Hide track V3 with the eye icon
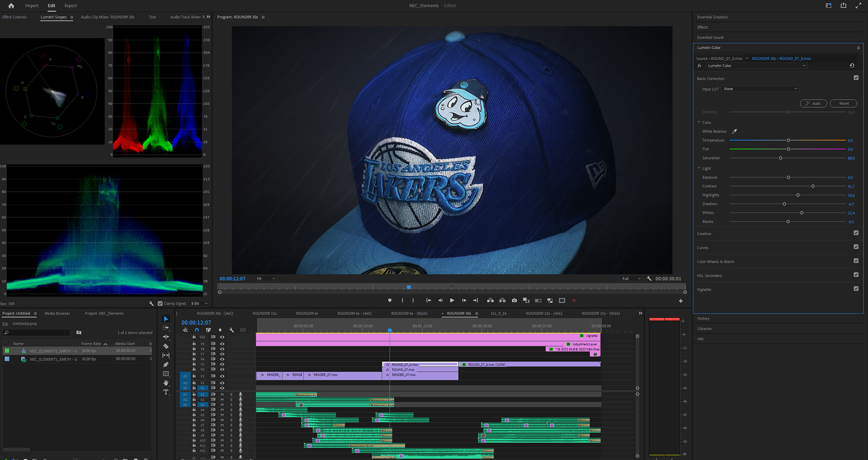This screenshot has height=460, width=868. tap(222, 376)
